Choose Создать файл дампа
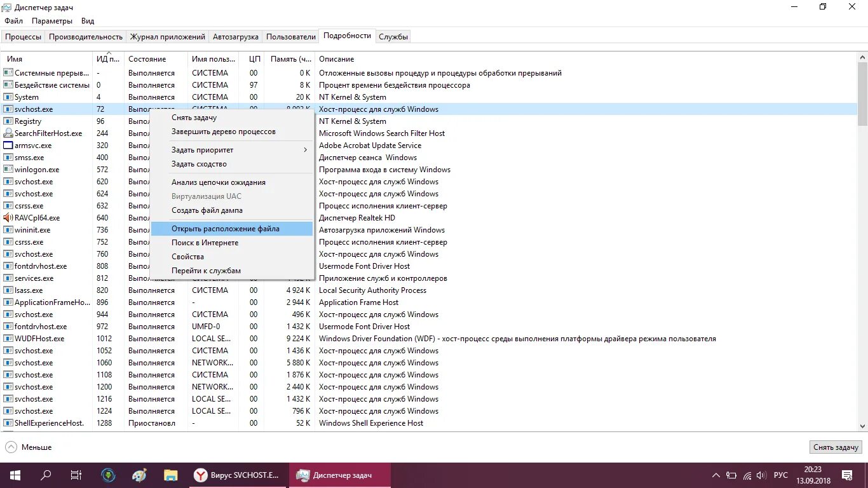The image size is (868, 488). pos(233,210)
